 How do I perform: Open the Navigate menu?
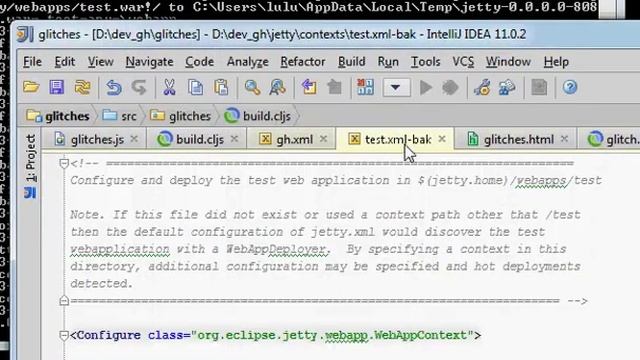click(x=149, y=62)
